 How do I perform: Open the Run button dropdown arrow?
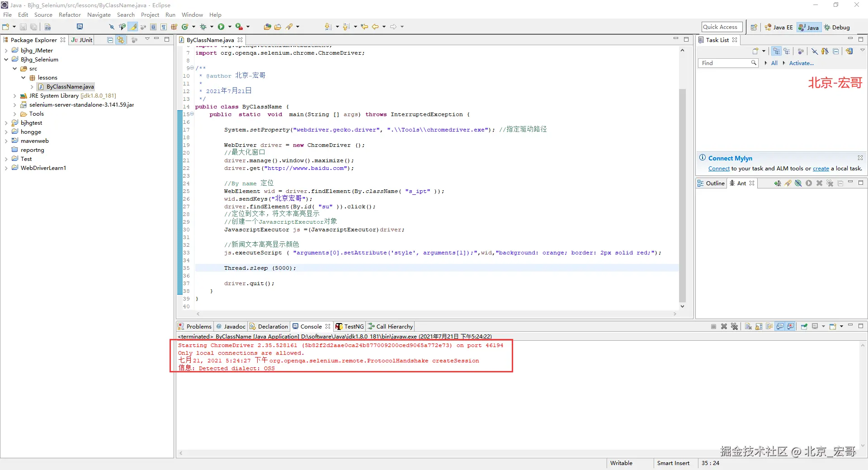pos(230,27)
